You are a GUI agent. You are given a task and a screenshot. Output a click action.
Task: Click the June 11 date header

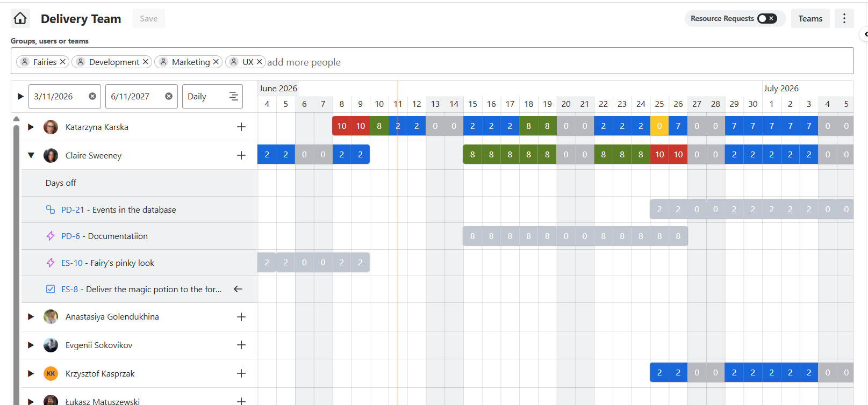[x=398, y=104]
